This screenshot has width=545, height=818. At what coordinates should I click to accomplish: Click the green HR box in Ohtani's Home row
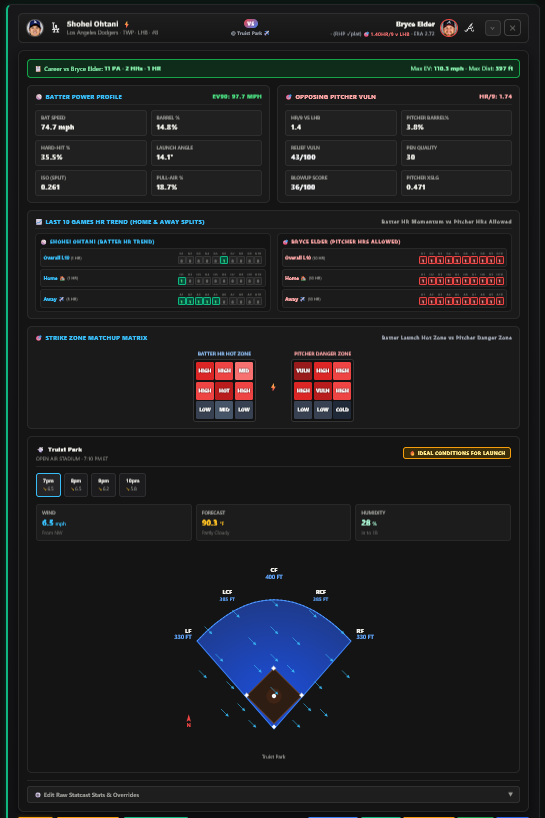tap(182, 281)
